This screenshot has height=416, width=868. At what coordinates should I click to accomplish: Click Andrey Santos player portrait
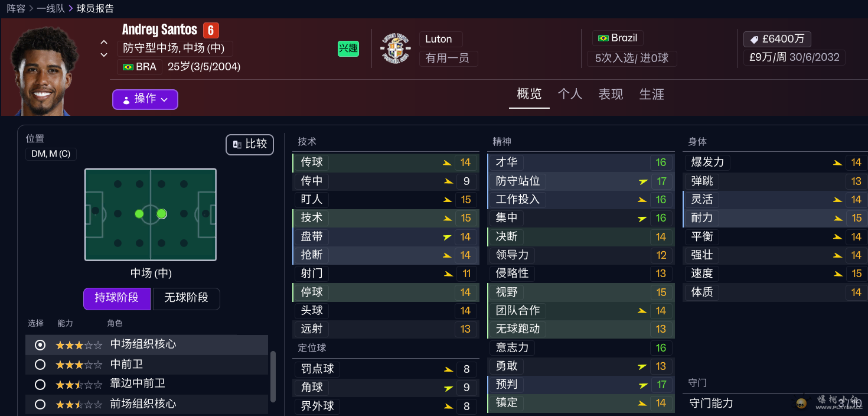click(45, 70)
